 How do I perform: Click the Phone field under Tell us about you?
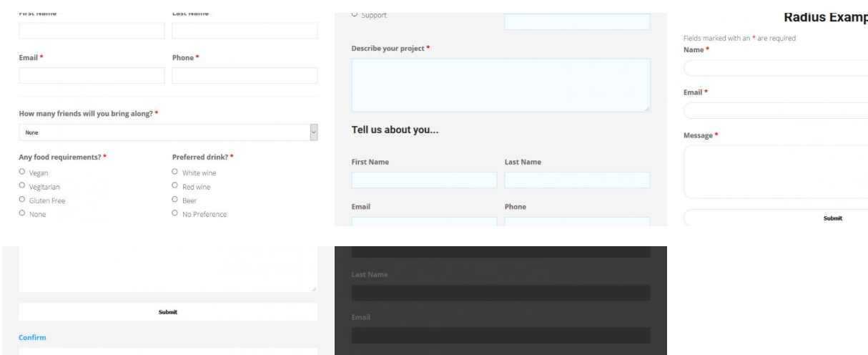pos(577,221)
